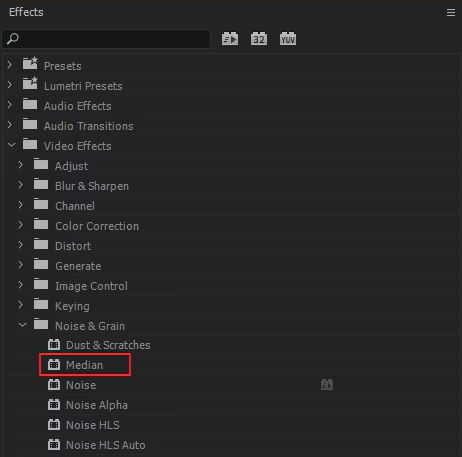Open the Color Correction folder
The width and height of the screenshot is (462, 457).
(21, 225)
